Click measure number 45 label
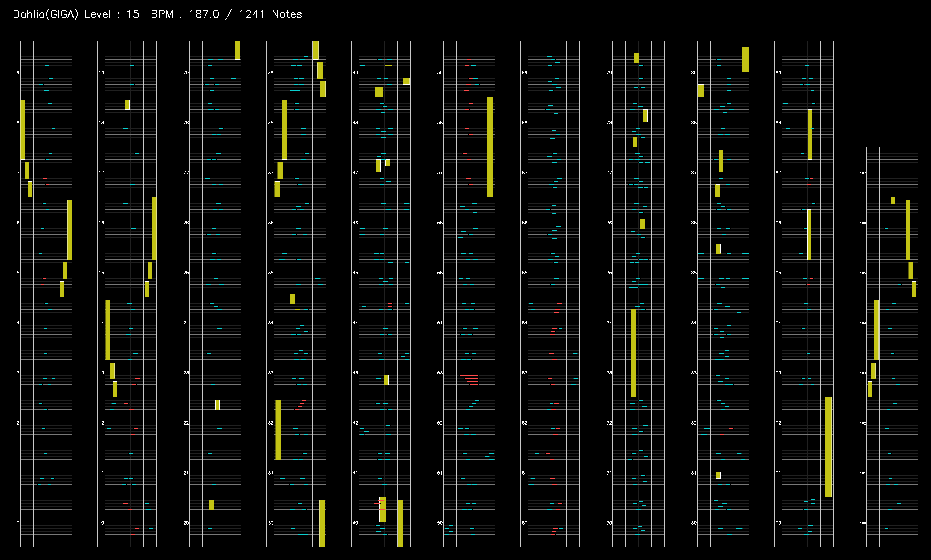This screenshot has height=560, width=931. [355, 273]
